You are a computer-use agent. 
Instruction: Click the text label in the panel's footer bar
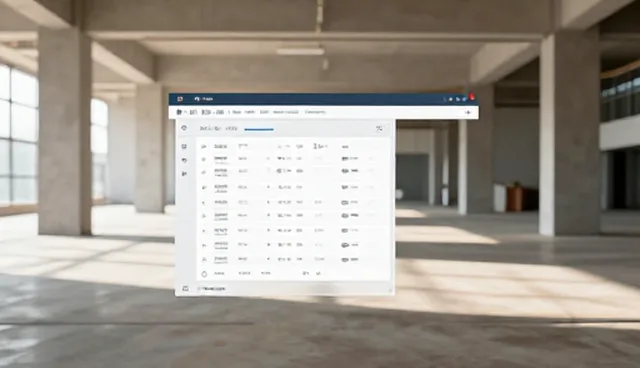click(213, 289)
